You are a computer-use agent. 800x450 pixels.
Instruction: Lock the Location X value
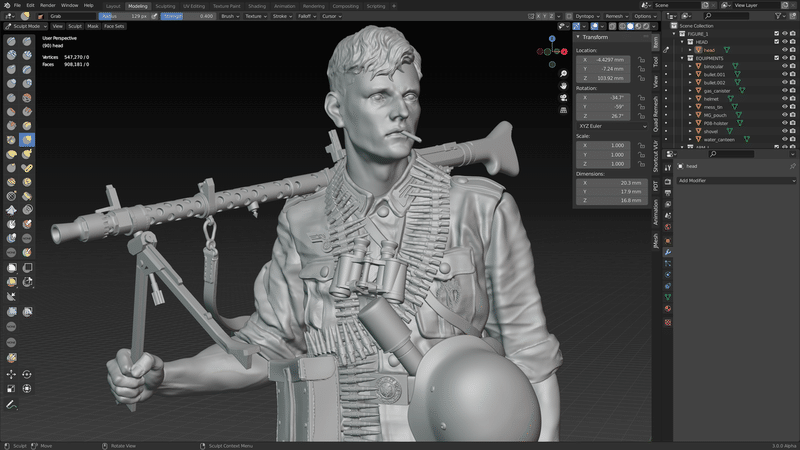pos(641,60)
